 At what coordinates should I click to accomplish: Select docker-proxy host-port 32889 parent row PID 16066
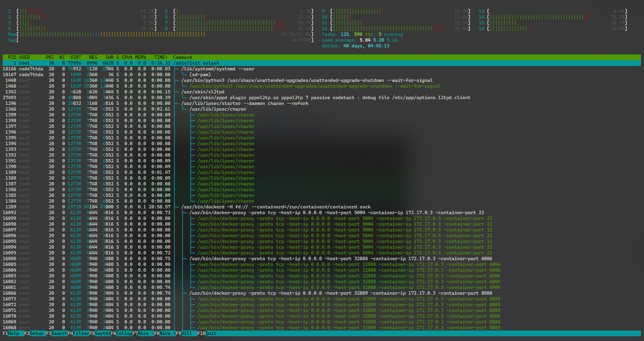pyautogui.click(x=322, y=293)
